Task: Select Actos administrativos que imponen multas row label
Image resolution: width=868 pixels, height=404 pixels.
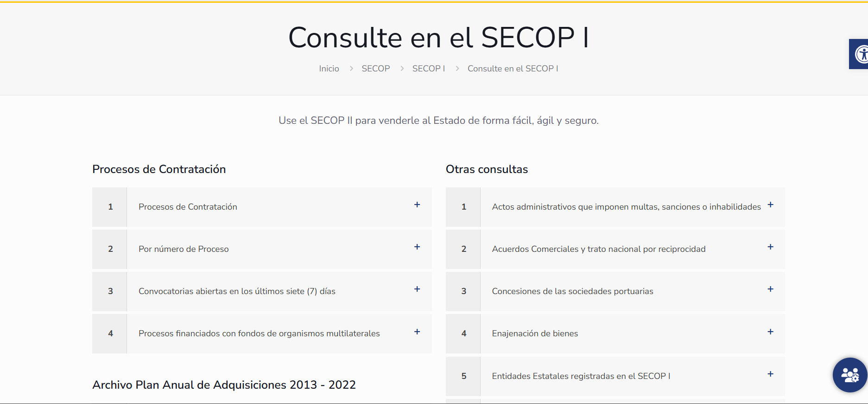Action: click(x=627, y=207)
